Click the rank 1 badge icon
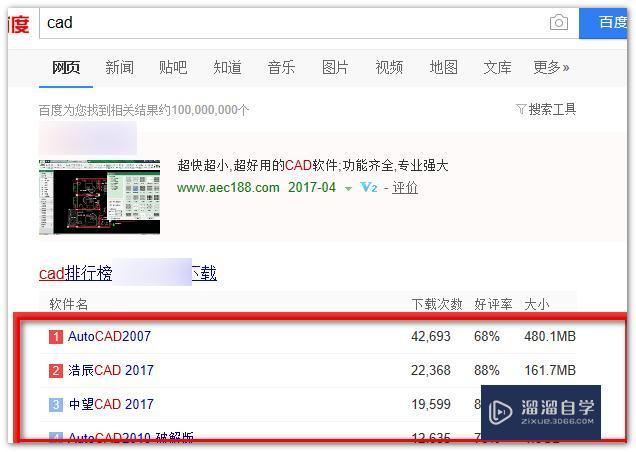This screenshot has width=636, height=452. coord(56,337)
